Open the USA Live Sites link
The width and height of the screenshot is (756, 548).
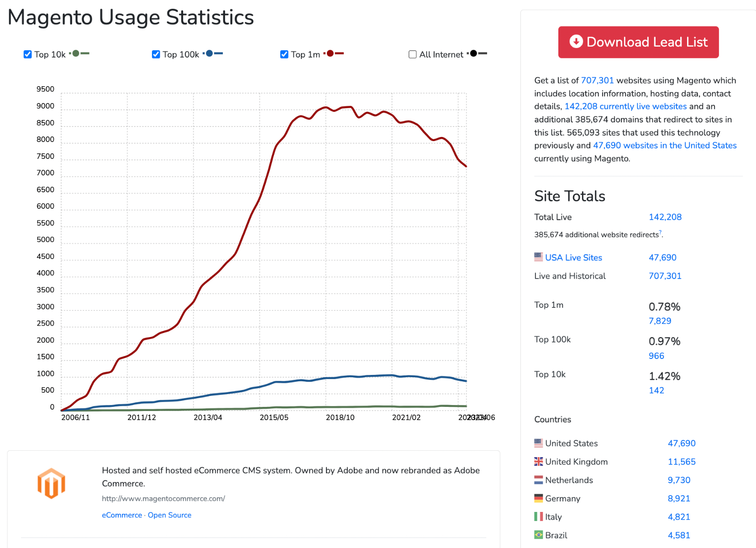[x=573, y=258]
